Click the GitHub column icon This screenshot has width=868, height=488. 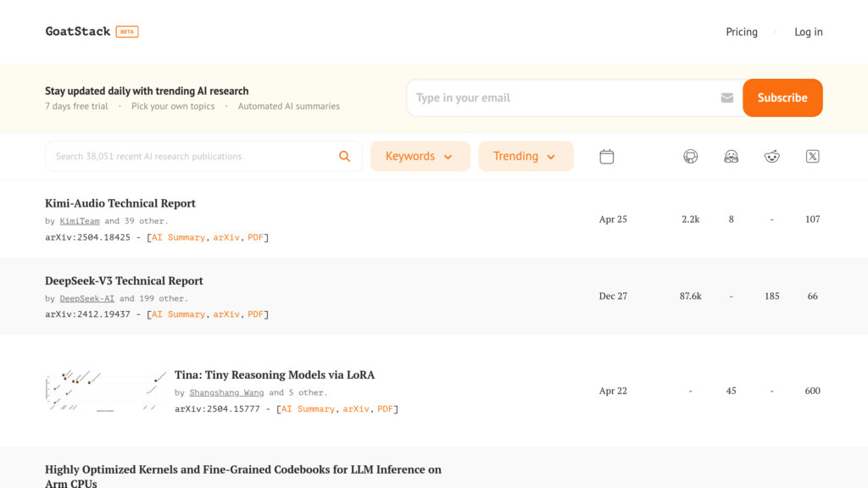point(691,157)
